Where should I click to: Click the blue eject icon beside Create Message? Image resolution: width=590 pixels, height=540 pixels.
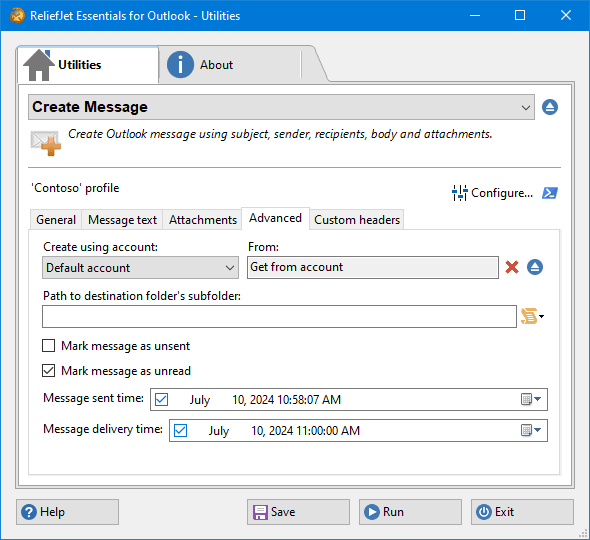tap(550, 107)
